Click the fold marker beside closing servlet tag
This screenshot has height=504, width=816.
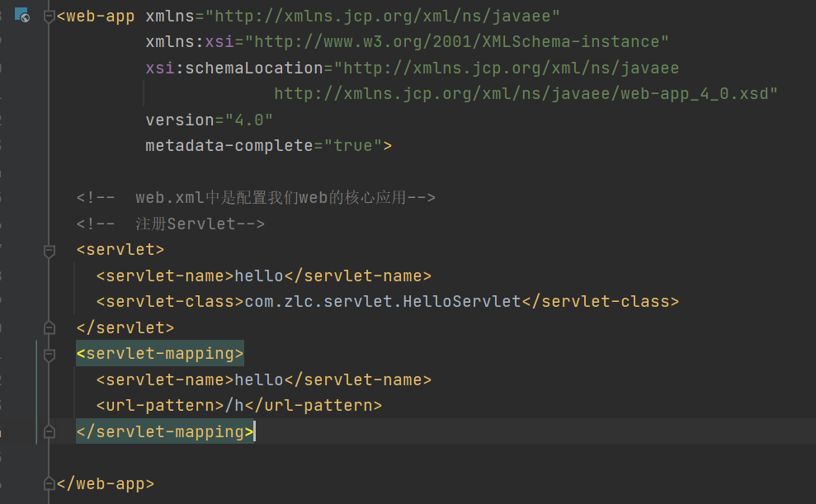point(49,327)
